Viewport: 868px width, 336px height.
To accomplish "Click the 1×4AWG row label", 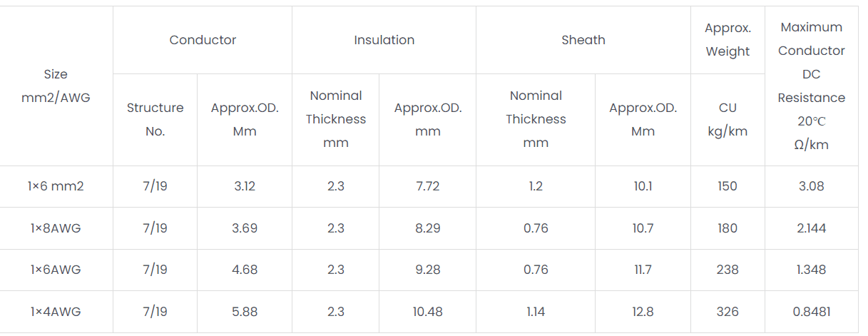I will (56, 312).
